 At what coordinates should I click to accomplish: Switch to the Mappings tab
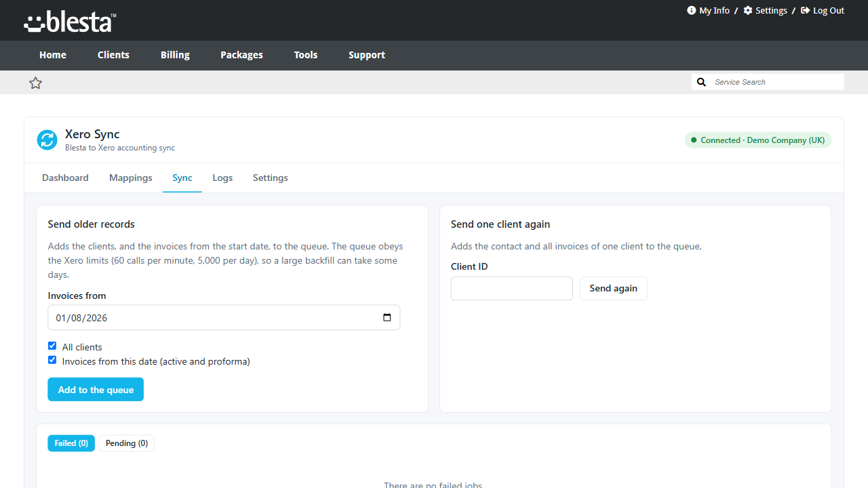coord(131,178)
